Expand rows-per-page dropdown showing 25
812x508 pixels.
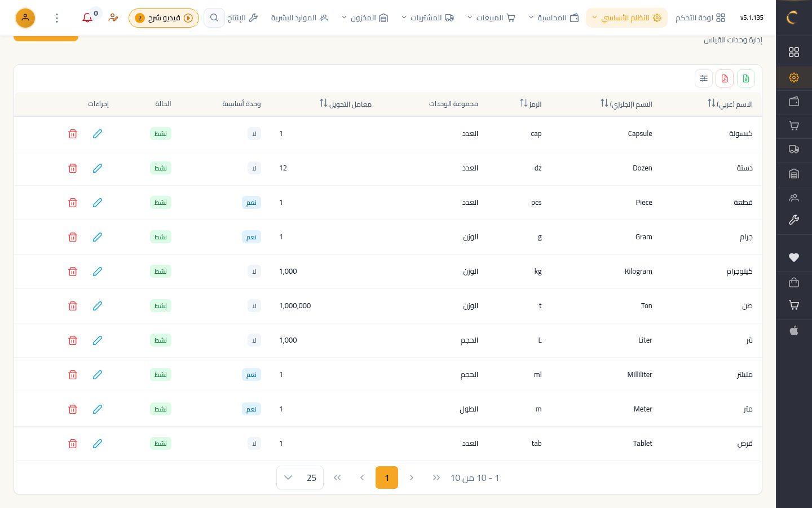[x=300, y=478]
